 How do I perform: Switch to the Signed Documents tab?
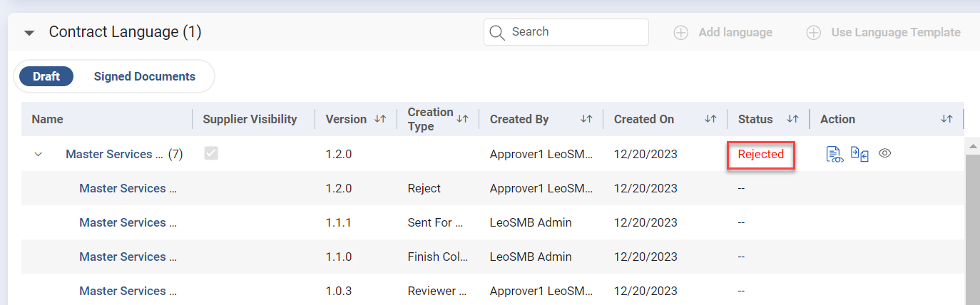coord(144,76)
